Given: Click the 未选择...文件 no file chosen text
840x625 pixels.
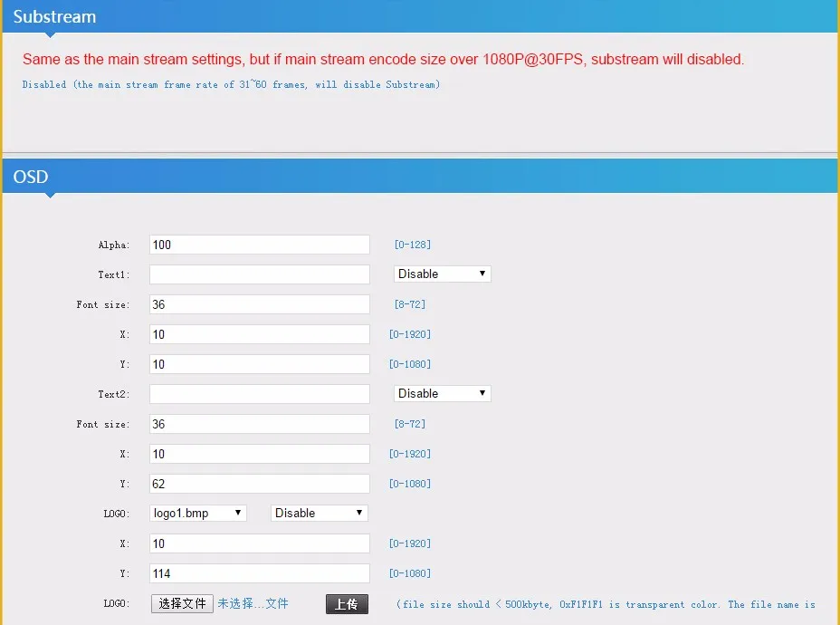Looking at the screenshot, I should click(x=253, y=603).
